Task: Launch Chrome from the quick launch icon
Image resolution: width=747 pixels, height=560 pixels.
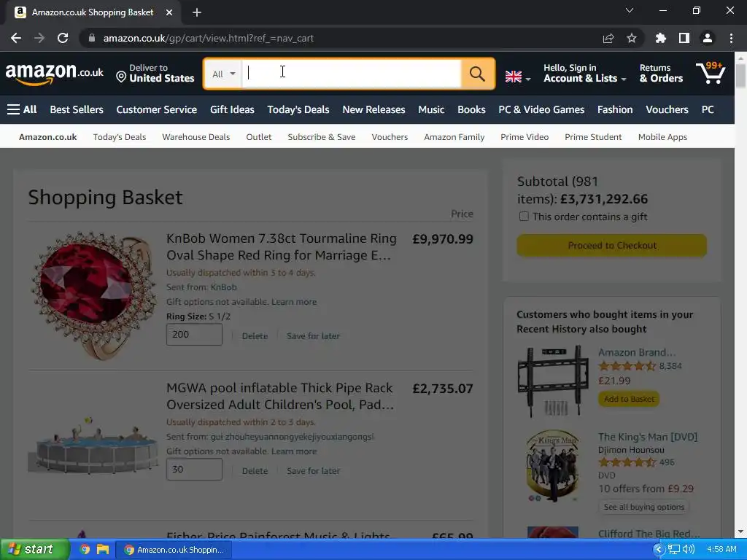Action: coord(85,550)
